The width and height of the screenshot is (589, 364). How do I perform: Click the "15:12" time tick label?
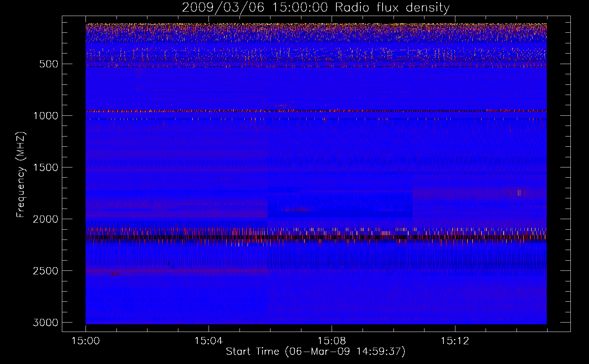pos(455,341)
